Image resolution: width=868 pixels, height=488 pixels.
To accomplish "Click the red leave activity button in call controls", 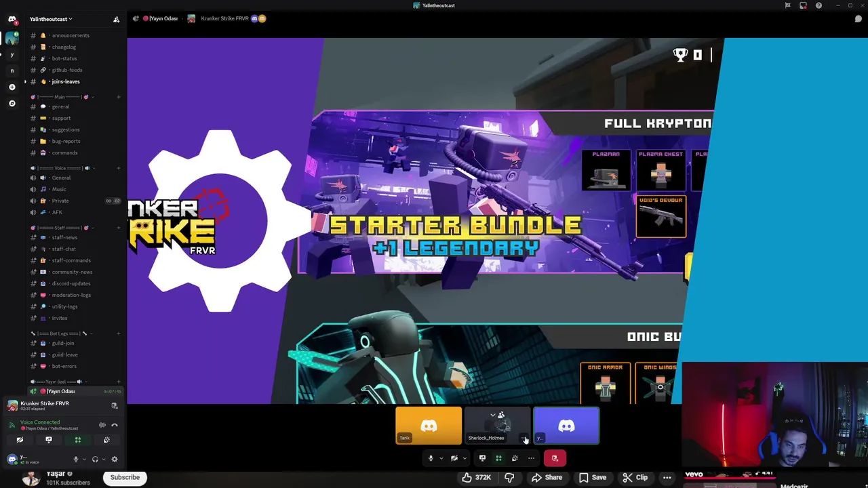I will tap(555, 458).
